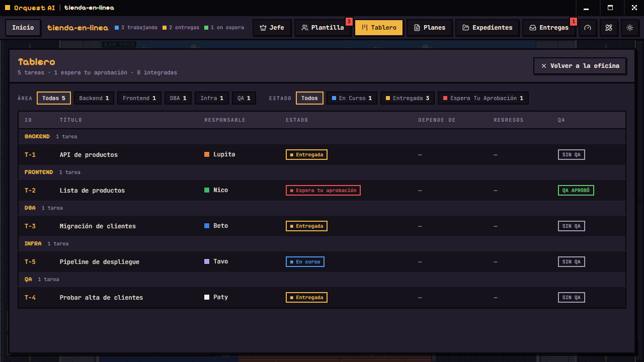Select the Tablero tab

click(379, 28)
